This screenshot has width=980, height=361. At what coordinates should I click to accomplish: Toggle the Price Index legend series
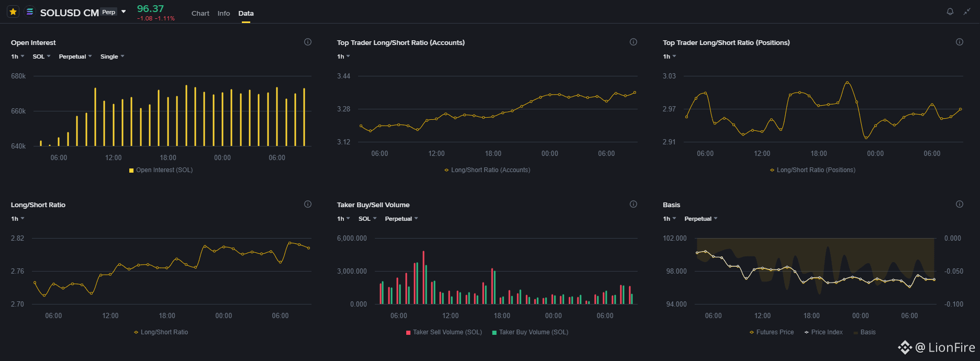pyautogui.click(x=823, y=332)
